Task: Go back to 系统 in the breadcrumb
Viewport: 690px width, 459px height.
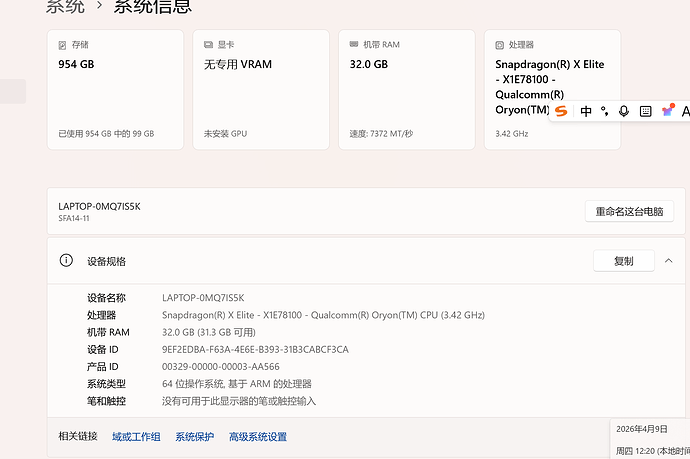Action: [66, 6]
